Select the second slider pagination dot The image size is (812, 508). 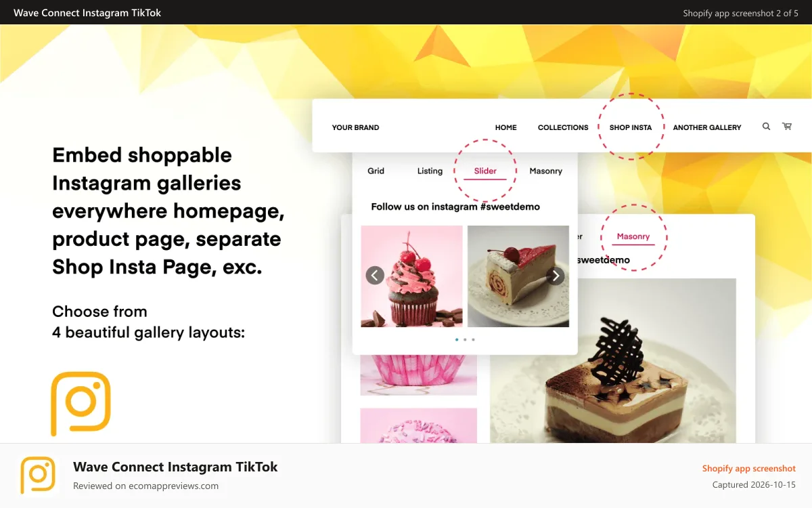(465, 339)
